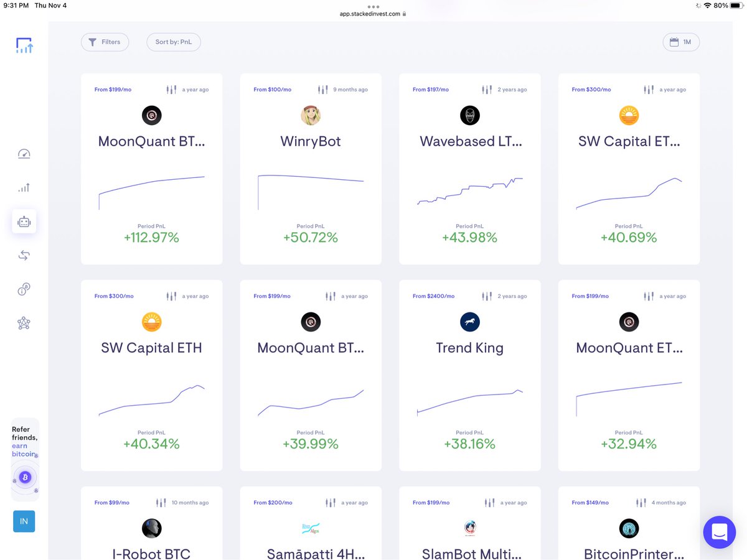Click the 9:31 PM clock in status bar
Screen dimensions: 747x560
17,6
